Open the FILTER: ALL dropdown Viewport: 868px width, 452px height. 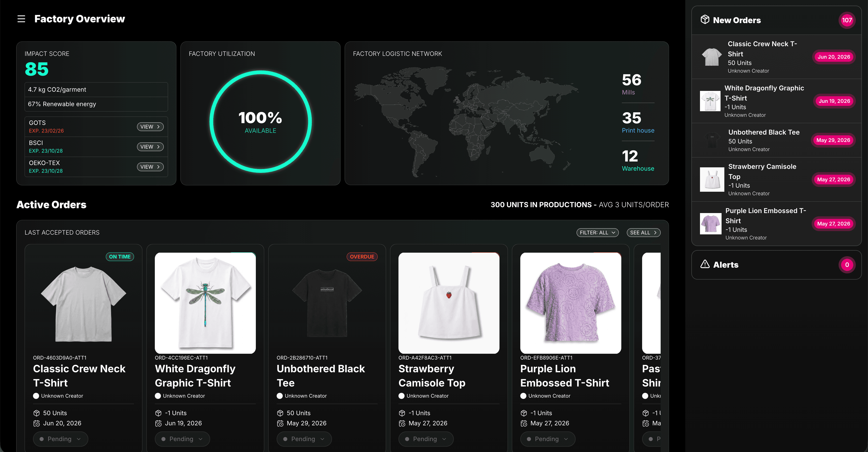pyautogui.click(x=597, y=233)
